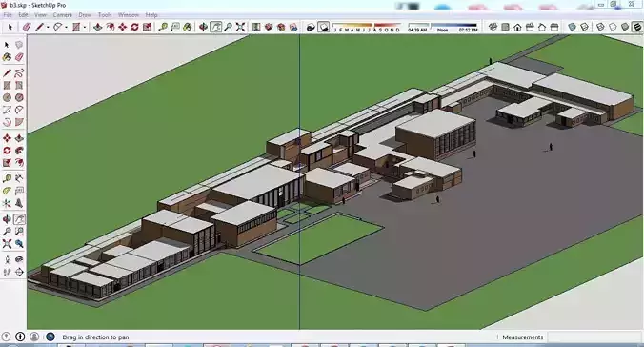Open the Edit menu

click(x=23, y=15)
